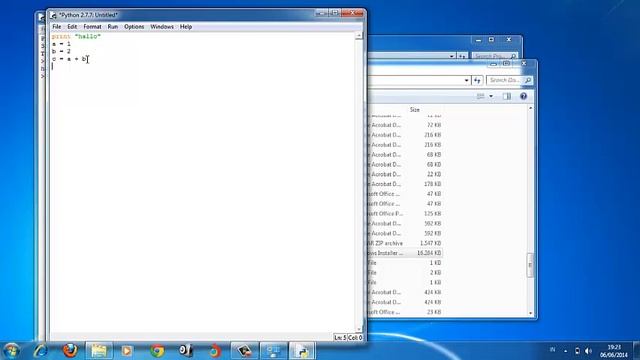Click the change view icon in Explorer toolbar

(480, 96)
